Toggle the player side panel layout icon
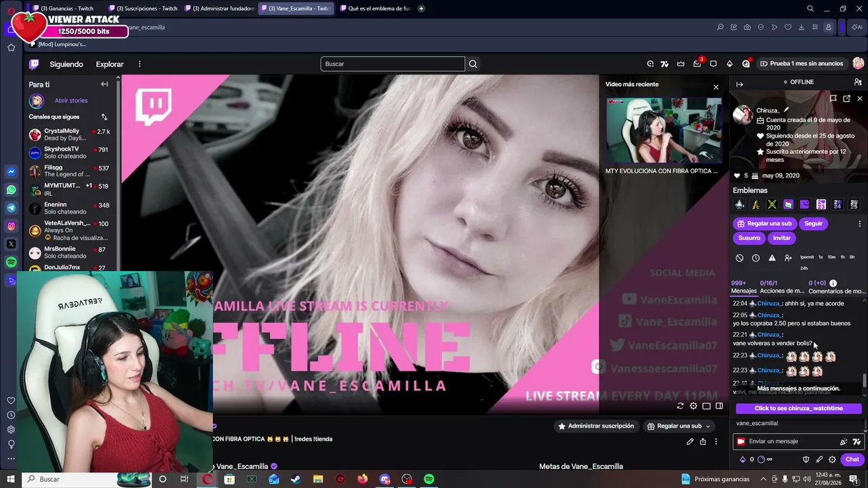Viewport: 868px width, 488px height. (719, 406)
